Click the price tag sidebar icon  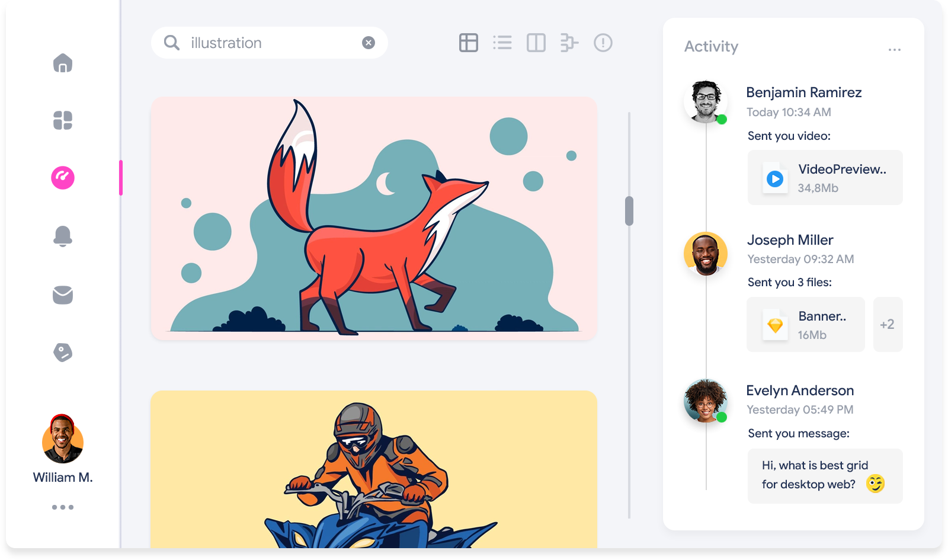point(63,353)
